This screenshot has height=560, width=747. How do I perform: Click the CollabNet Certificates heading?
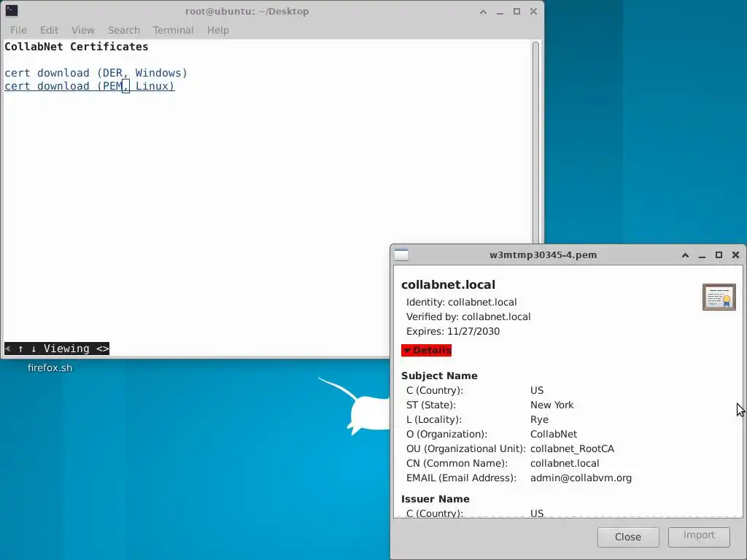(x=76, y=47)
